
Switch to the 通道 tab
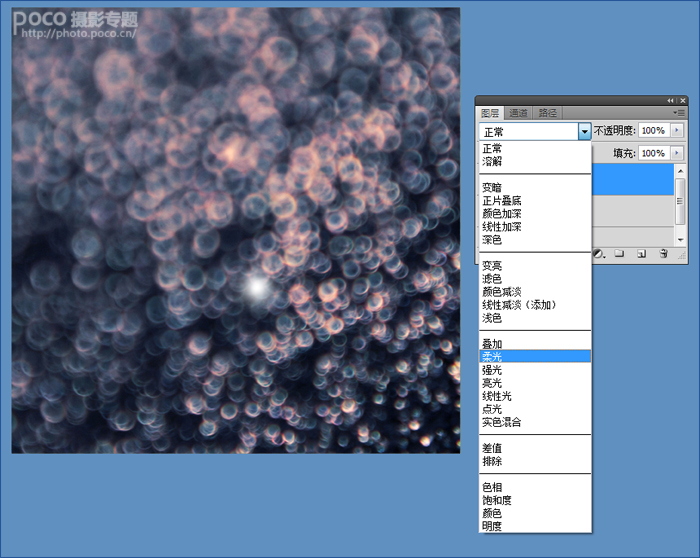click(518, 113)
